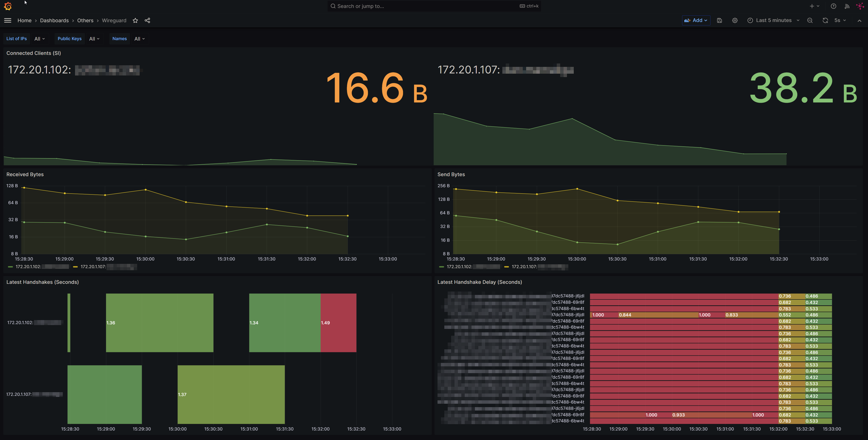Open the Add panel dropdown
868x440 pixels.
click(x=696, y=21)
